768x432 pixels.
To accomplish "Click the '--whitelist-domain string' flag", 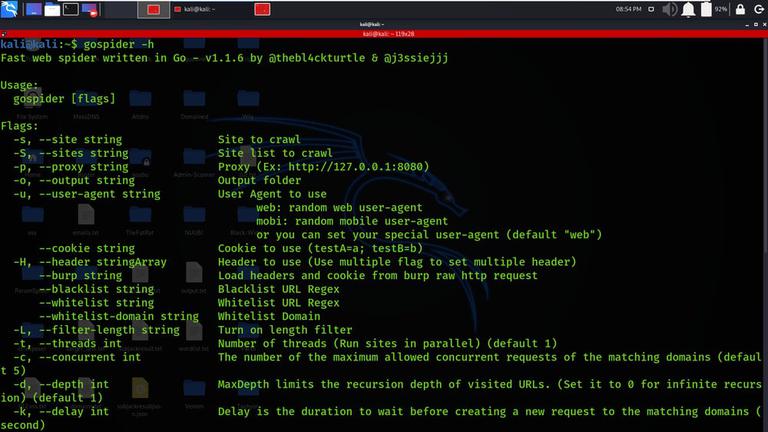I will (x=119, y=316).
